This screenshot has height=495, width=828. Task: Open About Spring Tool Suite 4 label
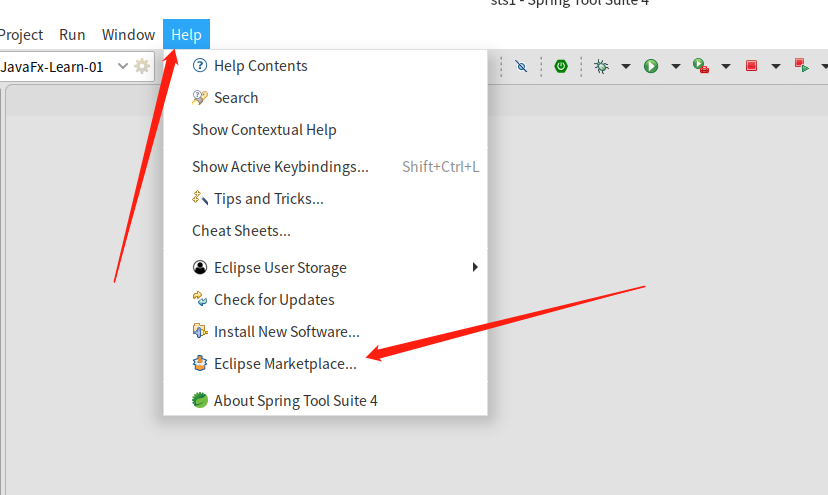(295, 401)
